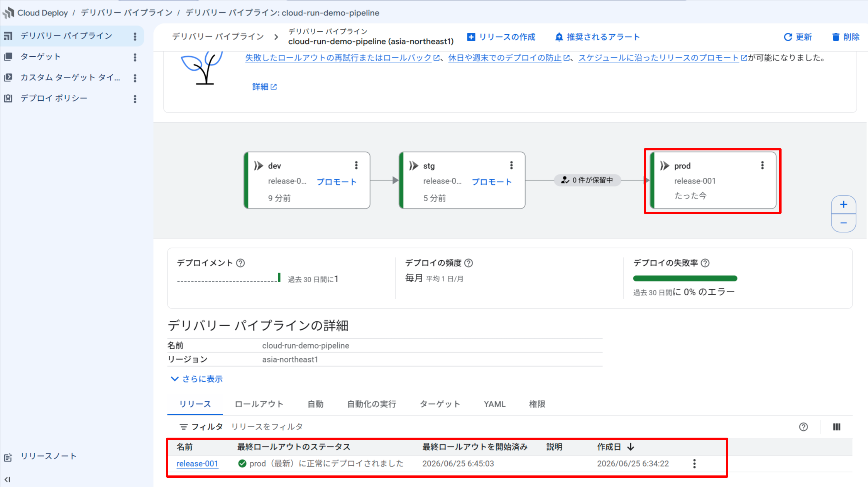Switch to the 権限 tab
This screenshot has width=868, height=487.
[537, 404]
